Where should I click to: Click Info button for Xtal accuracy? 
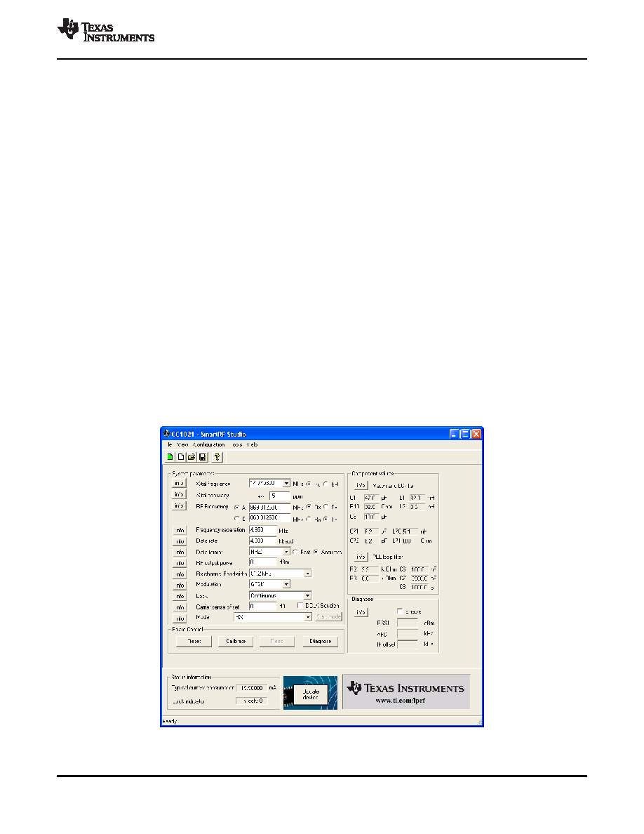pyautogui.click(x=179, y=495)
